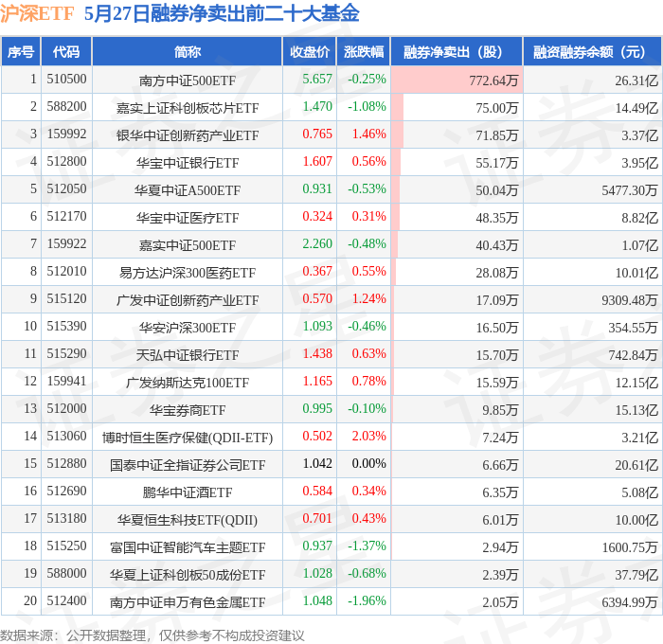Select 广发中证创新药产业ETF
This screenshot has height=644, width=663.
tap(188, 300)
